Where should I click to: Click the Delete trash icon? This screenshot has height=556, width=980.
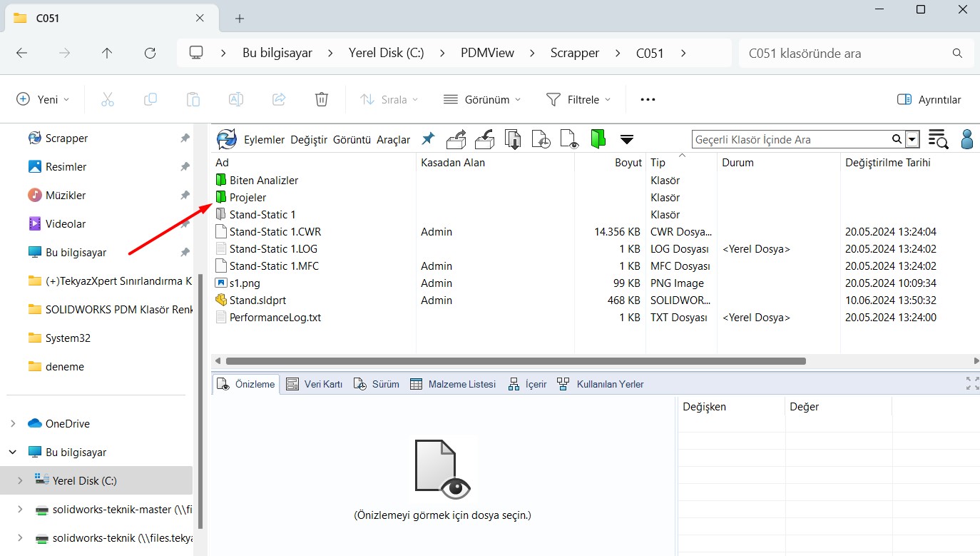click(322, 99)
